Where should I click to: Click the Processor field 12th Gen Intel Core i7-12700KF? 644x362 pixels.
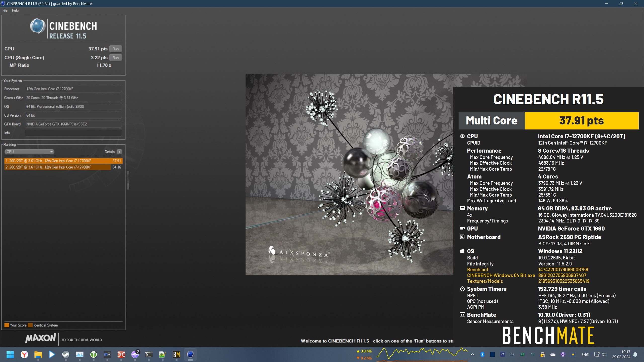point(73,89)
